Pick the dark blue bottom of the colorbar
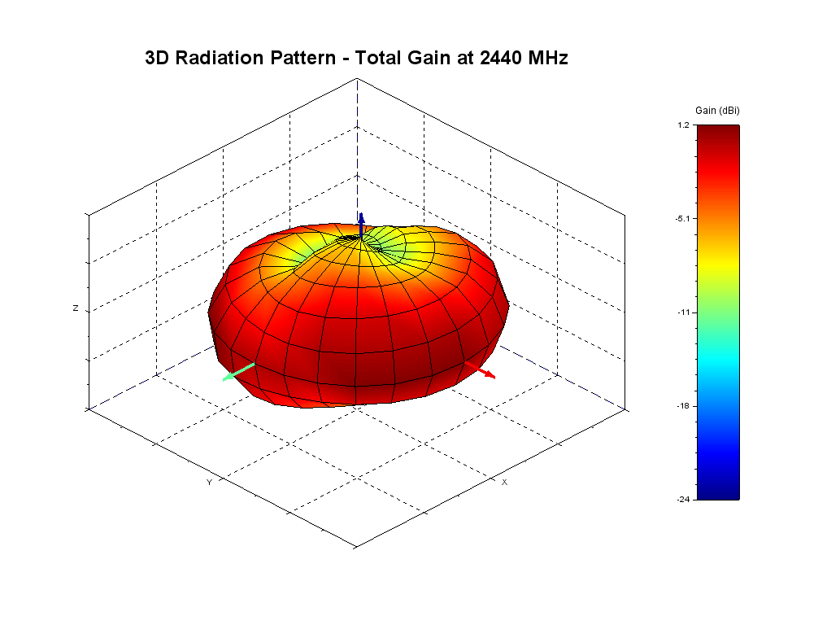 (718, 491)
